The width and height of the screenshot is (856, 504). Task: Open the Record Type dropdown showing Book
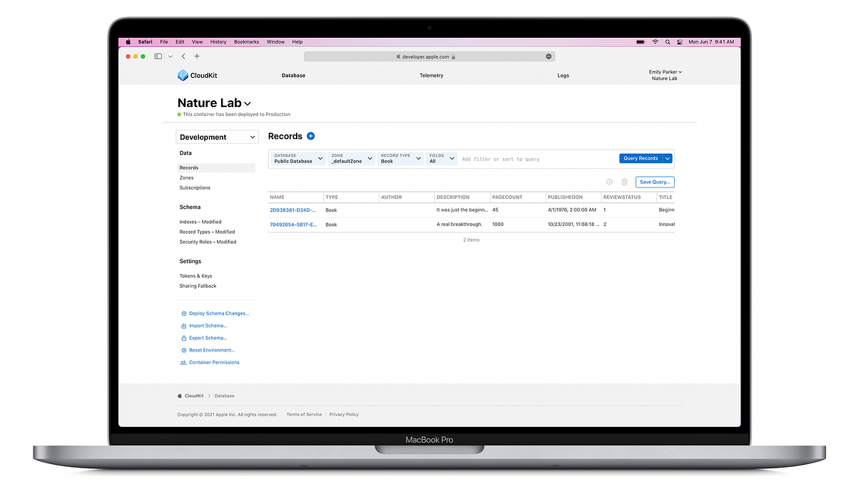click(400, 158)
